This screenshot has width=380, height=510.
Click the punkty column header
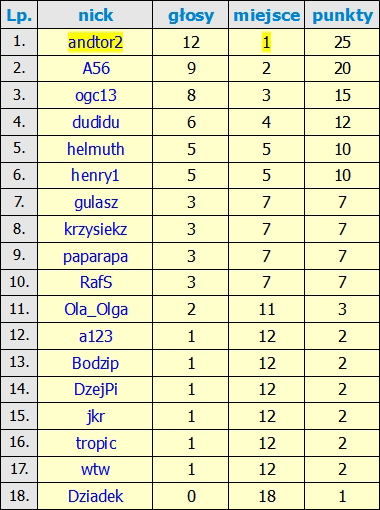click(x=343, y=16)
